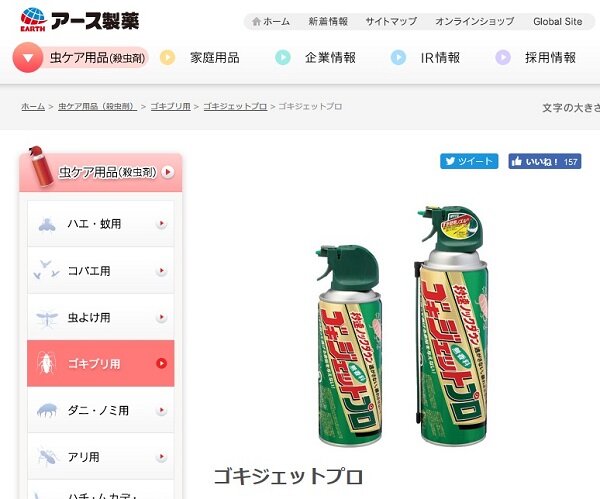Screen dimensions: 600x499
Task: Click the mite icon beside ダニ・ノミ用
Action: 47,410
